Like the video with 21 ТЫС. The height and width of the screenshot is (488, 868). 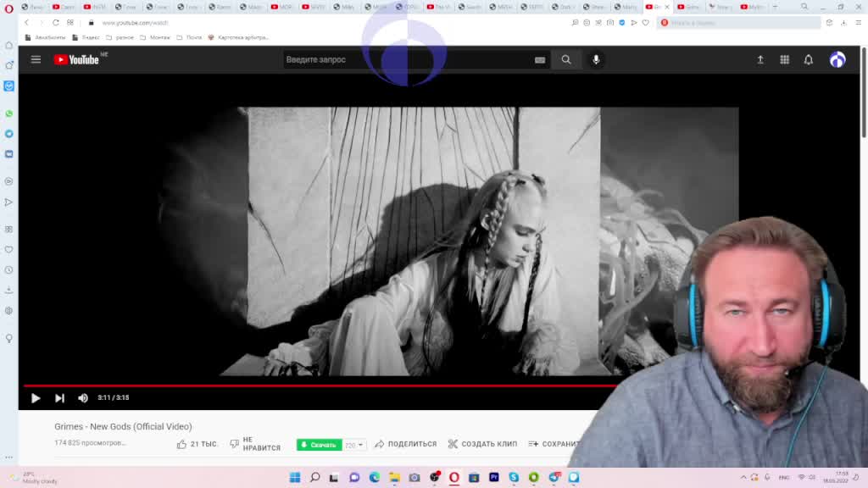[197, 444]
